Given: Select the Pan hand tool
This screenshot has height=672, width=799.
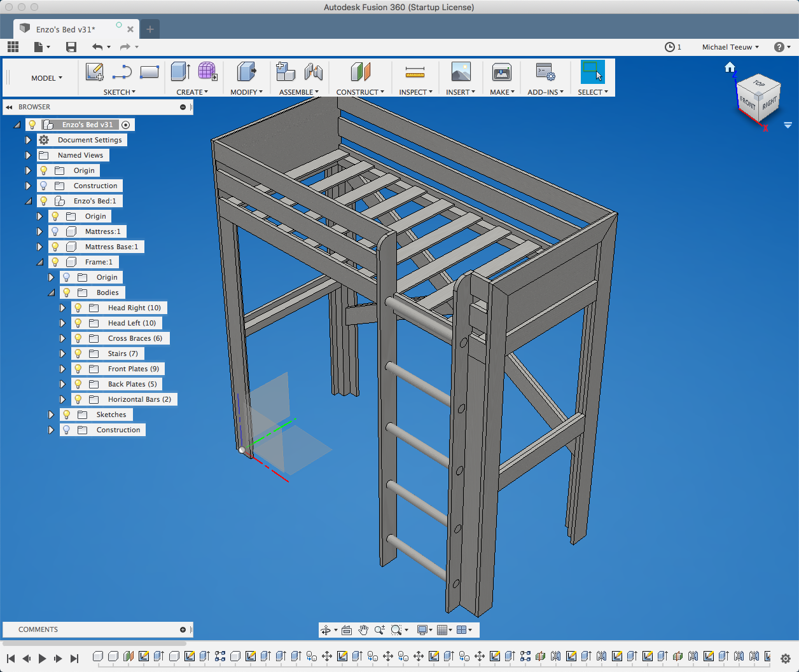Looking at the screenshot, I should pyautogui.click(x=363, y=630).
